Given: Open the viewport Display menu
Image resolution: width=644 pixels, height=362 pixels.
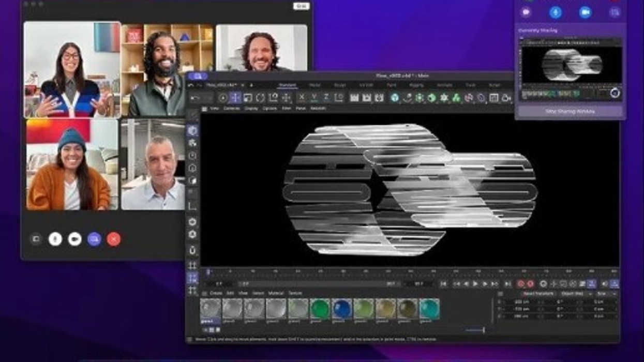Looking at the screenshot, I should (251, 109).
